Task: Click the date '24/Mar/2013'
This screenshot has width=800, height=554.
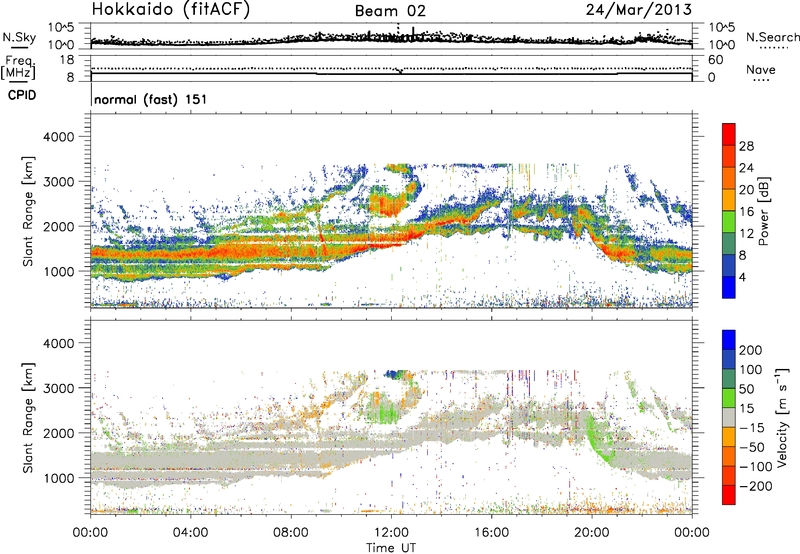Action: click(639, 10)
